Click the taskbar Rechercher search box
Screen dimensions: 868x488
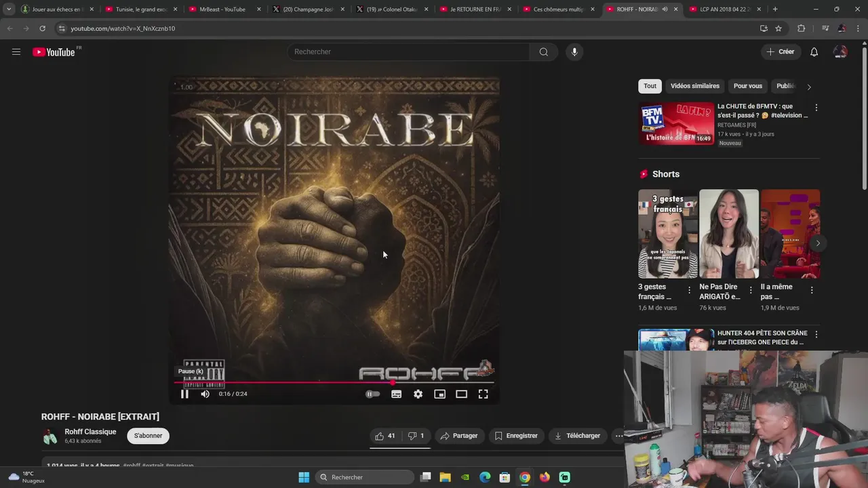coord(365,477)
